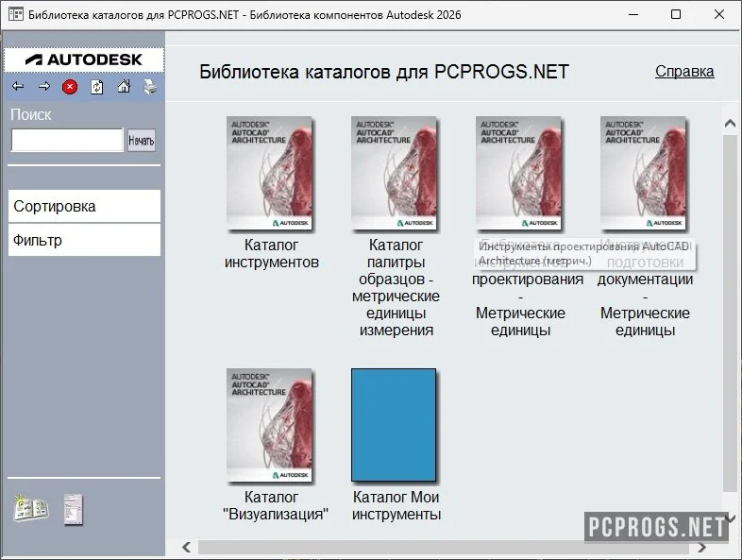The height and width of the screenshot is (560, 742).
Task: Open the Справка help link
Action: tap(684, 72)
